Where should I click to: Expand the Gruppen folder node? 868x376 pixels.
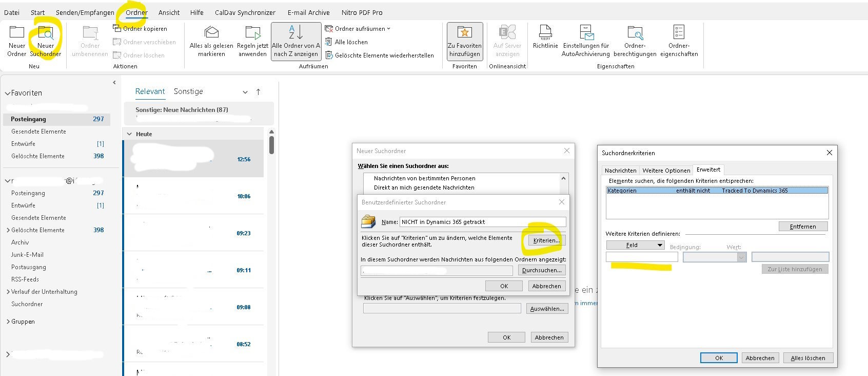tap(8, 322)
